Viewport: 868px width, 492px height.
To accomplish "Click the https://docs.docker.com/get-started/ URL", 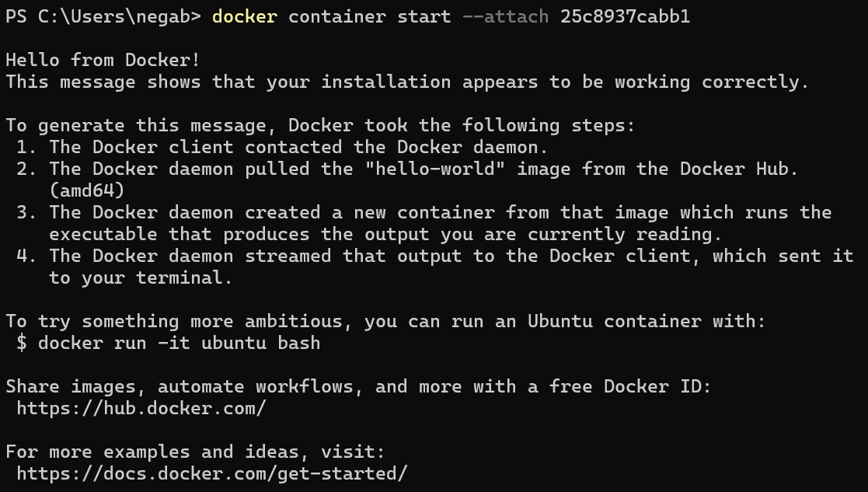I will pyautogui.click(x=212, y=474).
